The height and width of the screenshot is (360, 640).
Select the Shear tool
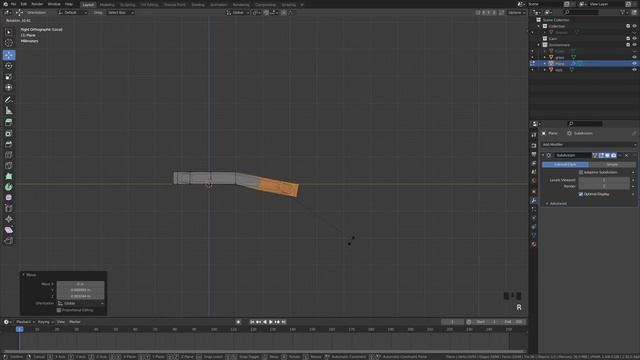point(9,230)
